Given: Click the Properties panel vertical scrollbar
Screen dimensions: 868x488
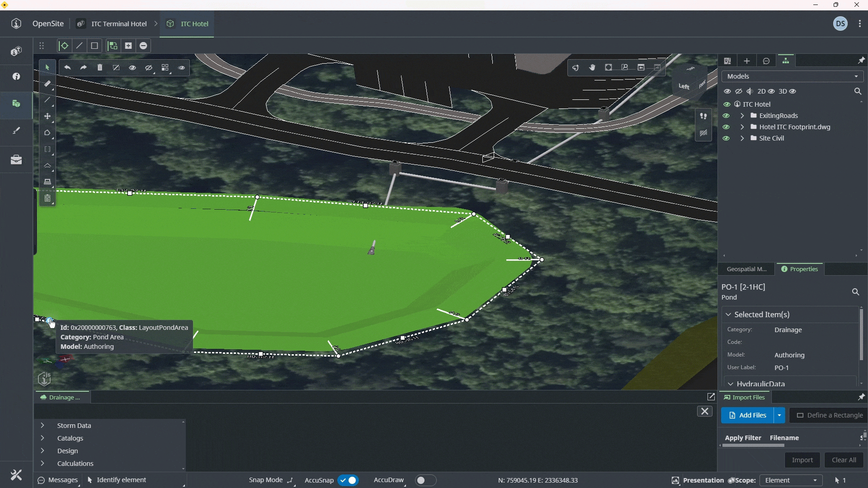Looking at the screenshot, I should pos(861,334).
